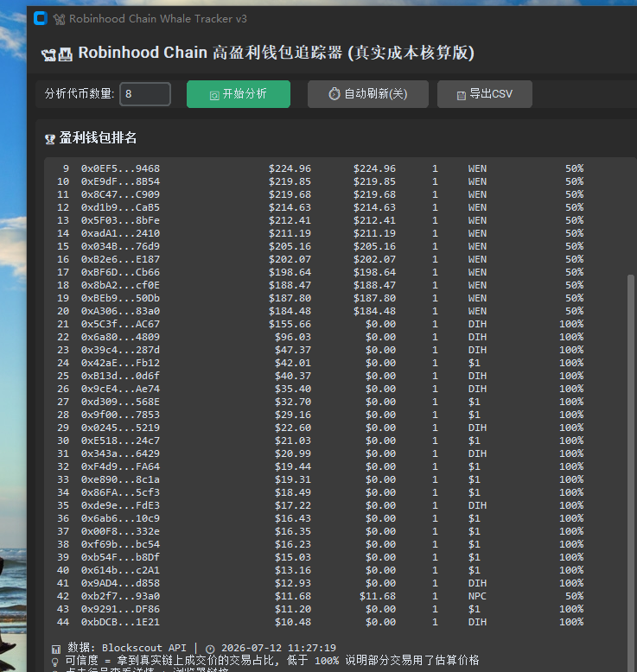Click the trophy icon beside 盈利钱包排名
This screenshot has height=672, width=637.
point(50,139)
